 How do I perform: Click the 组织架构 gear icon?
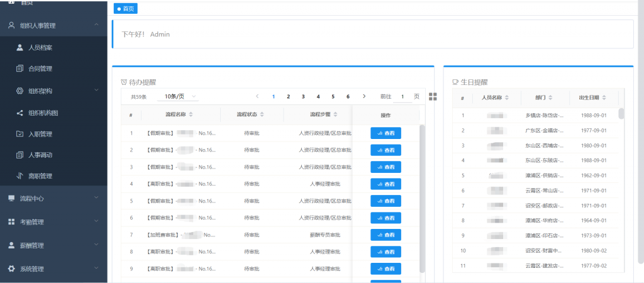pos(19,91)
